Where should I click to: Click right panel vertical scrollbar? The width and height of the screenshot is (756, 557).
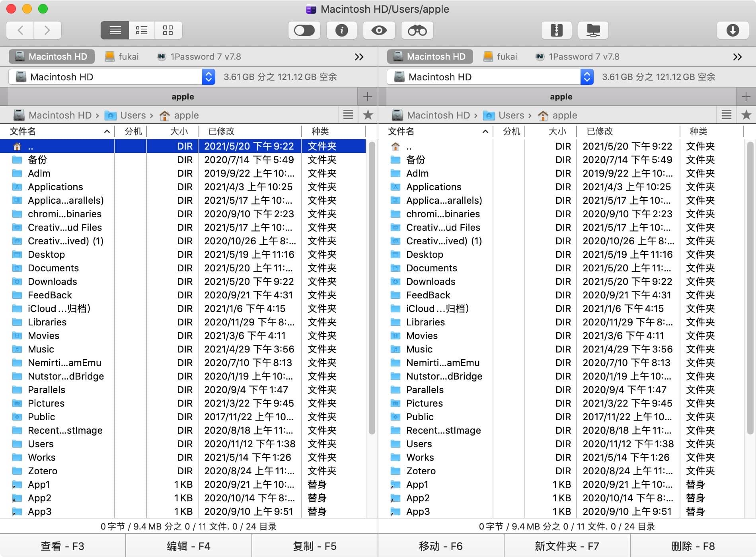point(750,288)
